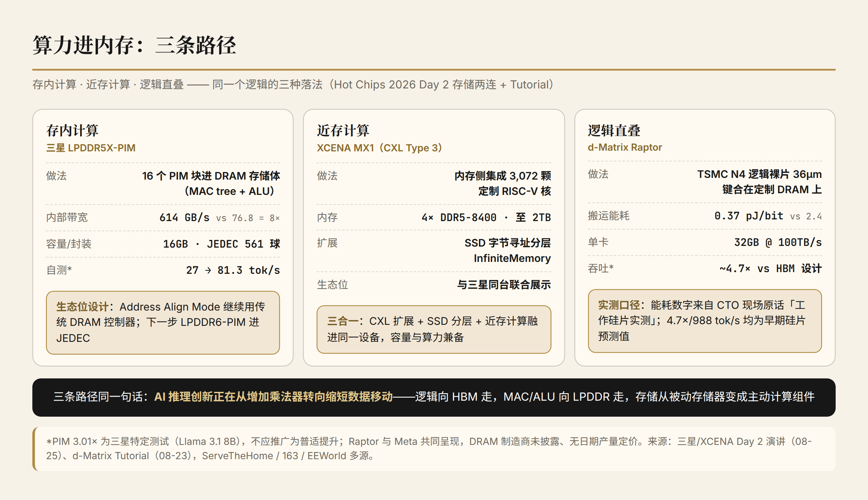The width and height of the screenshot is (868, 500).
Task: Click the vs 76.8 = 8× comparison note
Action: click(248, 218)
